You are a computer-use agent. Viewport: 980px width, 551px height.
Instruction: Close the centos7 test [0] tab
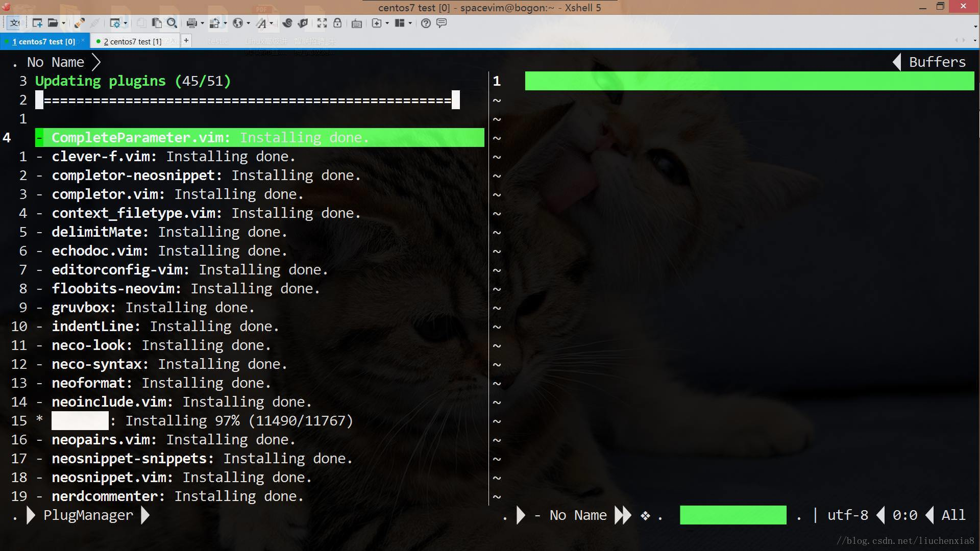tap(83, 40)
